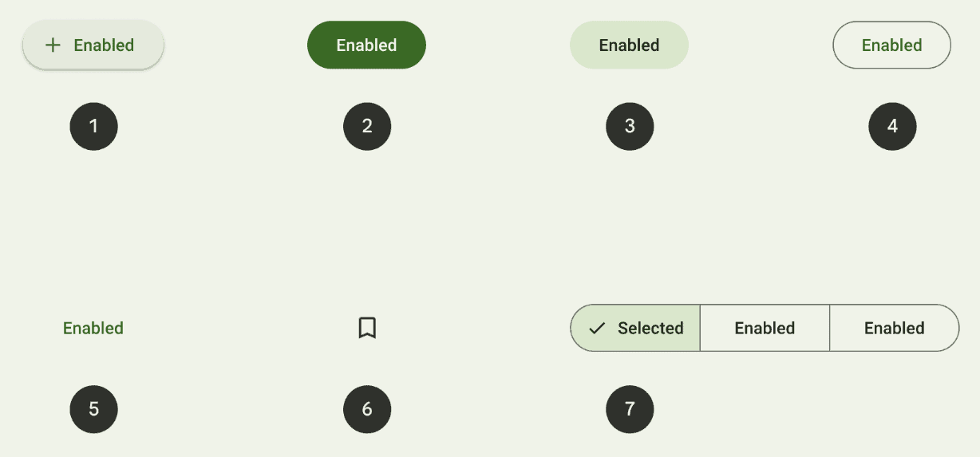
Task: Click the plain text 'Enabled' button
Action: (x=93, y=328)
